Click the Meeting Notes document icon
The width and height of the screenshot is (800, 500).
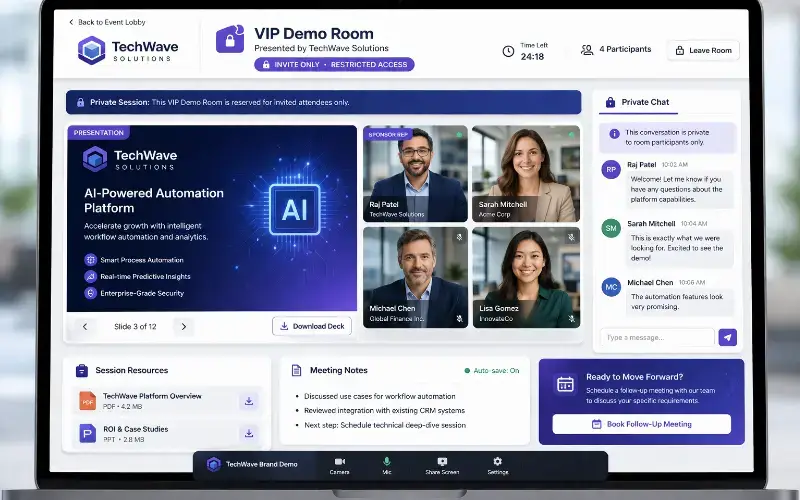(x=296, y=370)
